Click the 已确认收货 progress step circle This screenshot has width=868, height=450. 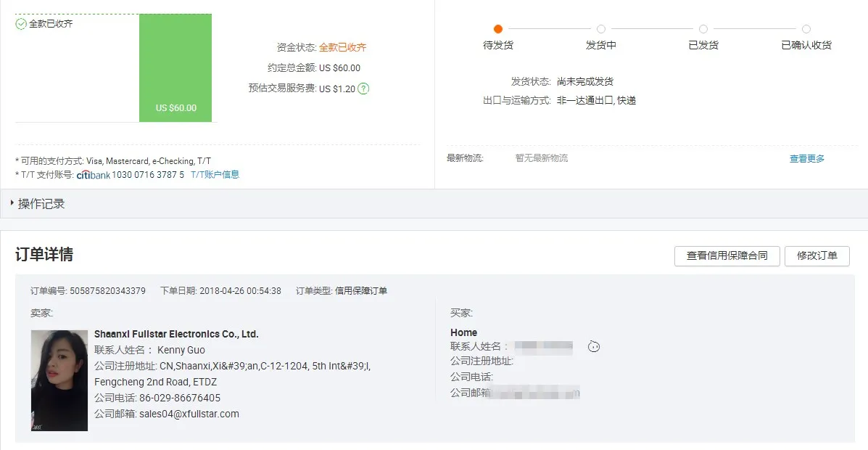(x=806, y=29)
